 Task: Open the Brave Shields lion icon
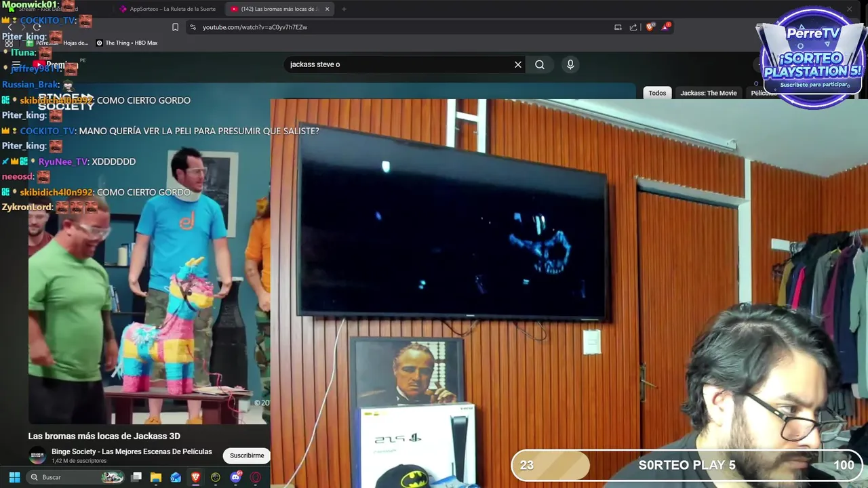(x=650, y=27)
